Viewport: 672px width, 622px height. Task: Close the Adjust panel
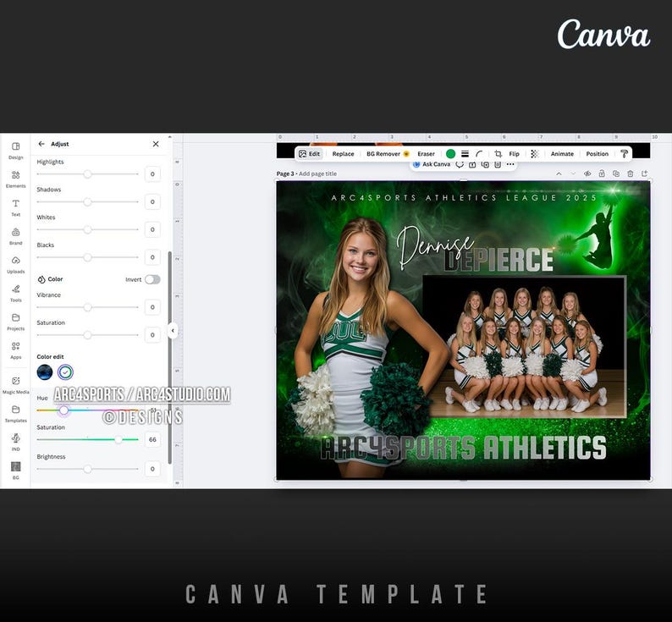(x=156, y=144)
